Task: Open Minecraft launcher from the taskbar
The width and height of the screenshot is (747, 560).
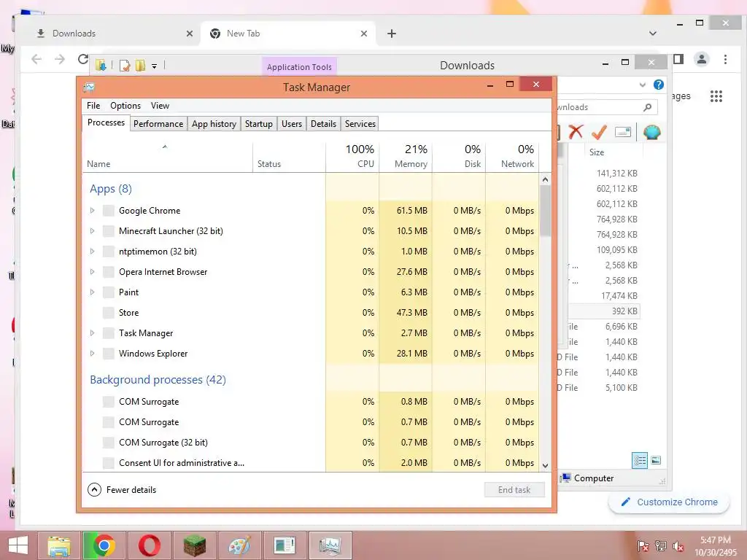Action: click(x=194, y=545)
